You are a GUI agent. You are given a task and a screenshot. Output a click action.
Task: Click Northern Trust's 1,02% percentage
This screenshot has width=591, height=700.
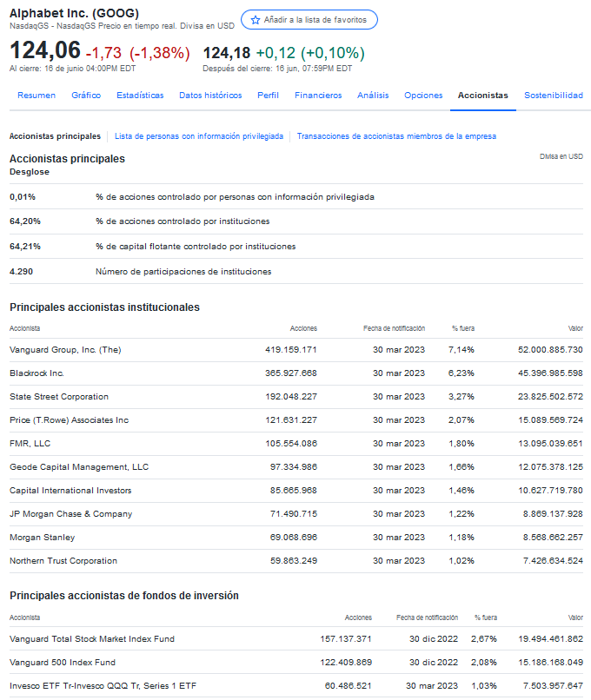coord(462,561)
